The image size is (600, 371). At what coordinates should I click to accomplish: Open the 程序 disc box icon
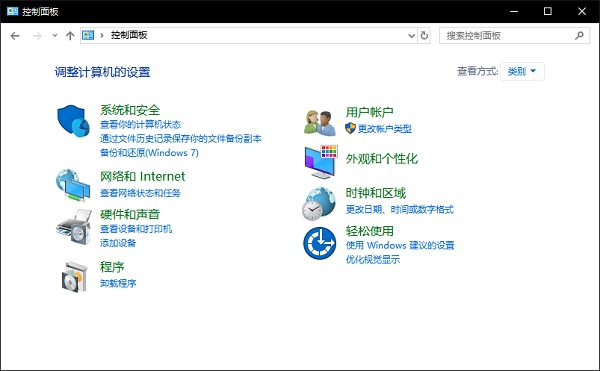[75, 277]
